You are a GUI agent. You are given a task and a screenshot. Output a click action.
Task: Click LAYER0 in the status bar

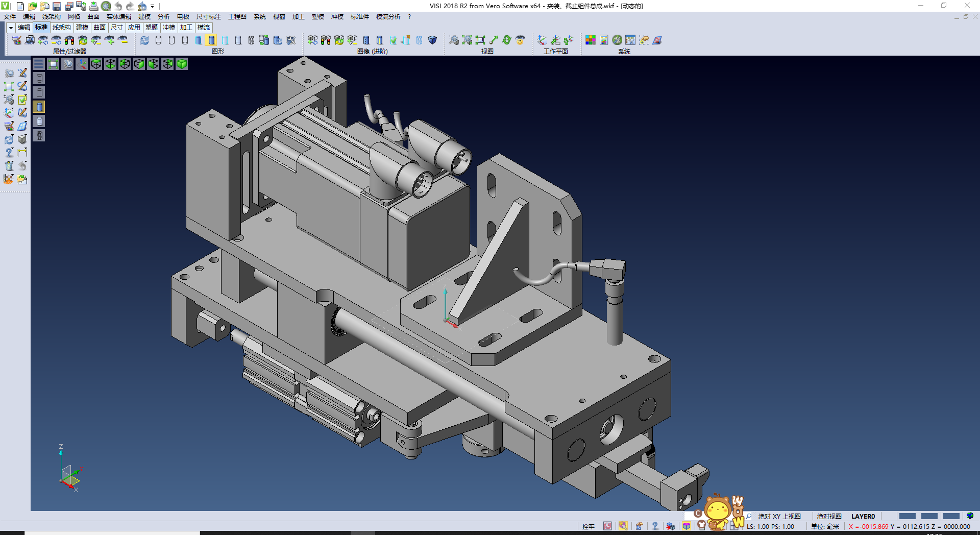click(863, 516)
